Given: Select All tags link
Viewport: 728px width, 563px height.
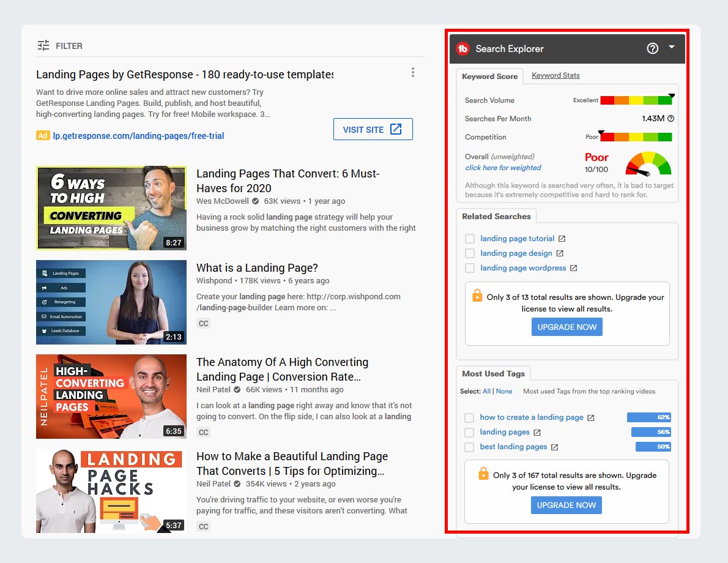Looking at the screenshot, I should click(486, 391).
